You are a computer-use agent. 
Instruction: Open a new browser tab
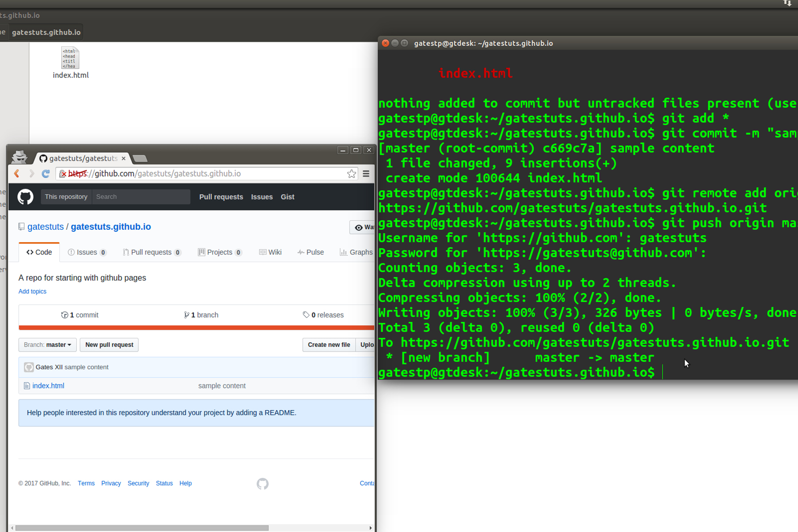pos(140,159)
